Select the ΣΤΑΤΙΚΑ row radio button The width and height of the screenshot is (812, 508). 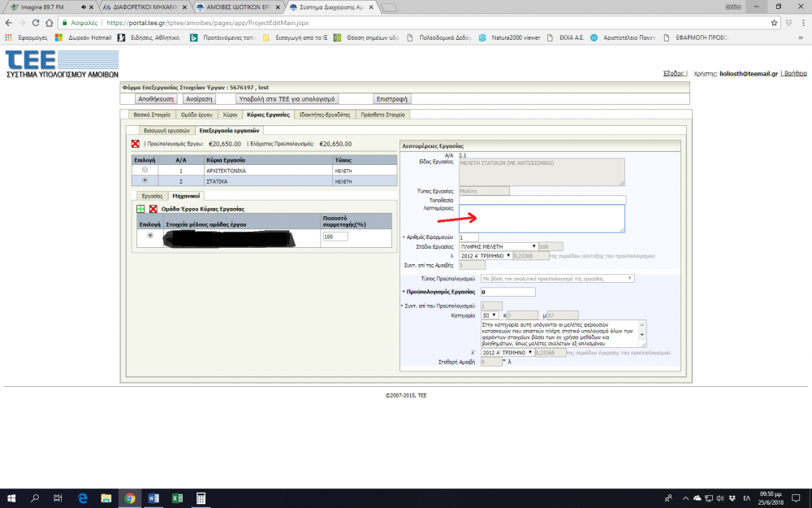(x=145, y=181)
